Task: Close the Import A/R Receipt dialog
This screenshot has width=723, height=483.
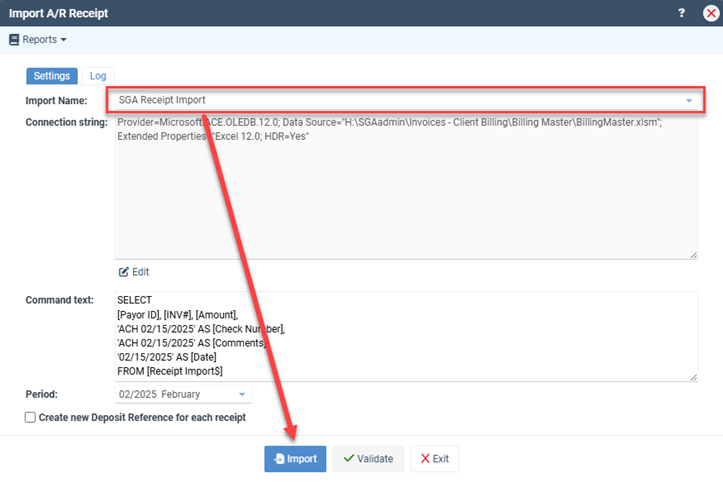Action: point(711,13)
